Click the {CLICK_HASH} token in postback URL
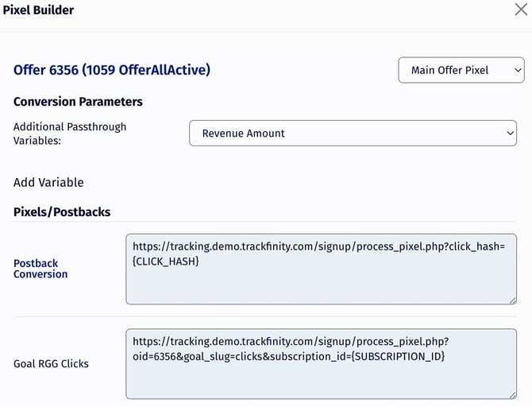The image size is (532, 407). [x=165, y=261]
